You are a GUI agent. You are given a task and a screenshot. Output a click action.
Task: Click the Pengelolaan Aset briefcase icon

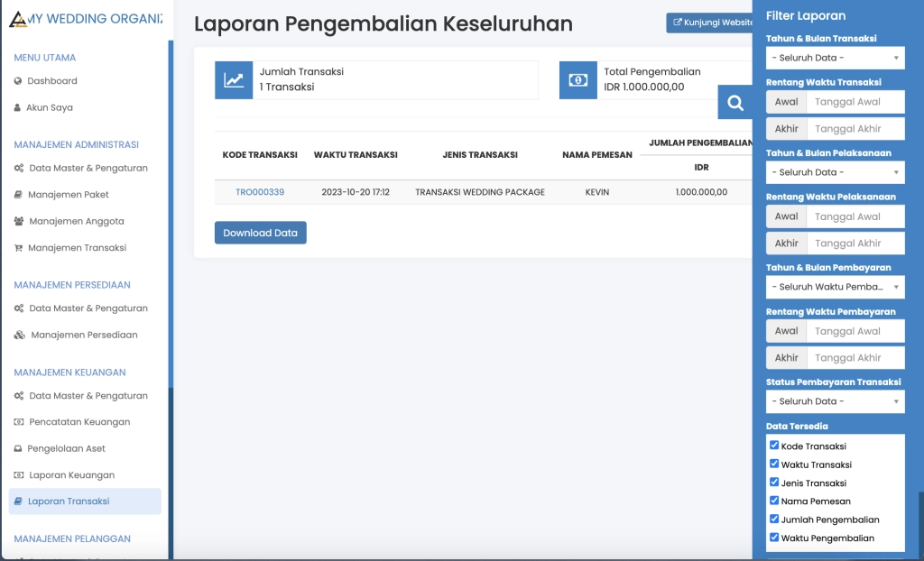point(16,448)
